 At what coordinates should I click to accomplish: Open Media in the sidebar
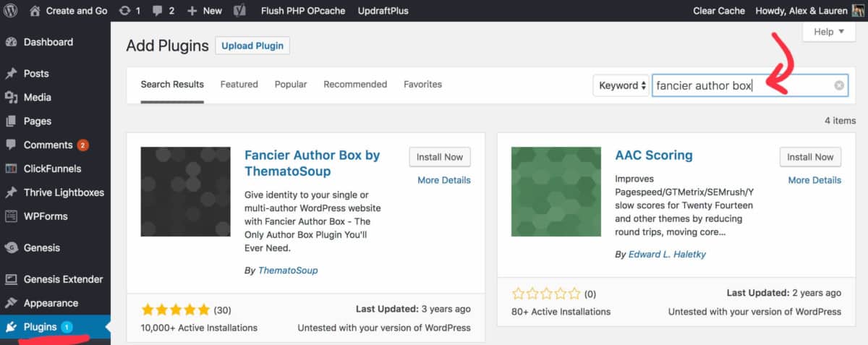pos(38,97)
